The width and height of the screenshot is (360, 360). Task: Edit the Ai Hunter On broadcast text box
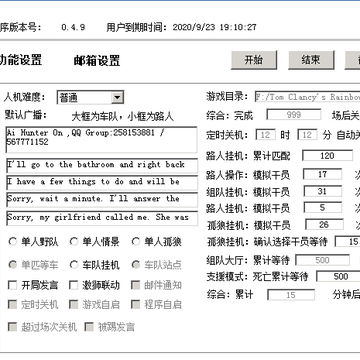(102, 140)
